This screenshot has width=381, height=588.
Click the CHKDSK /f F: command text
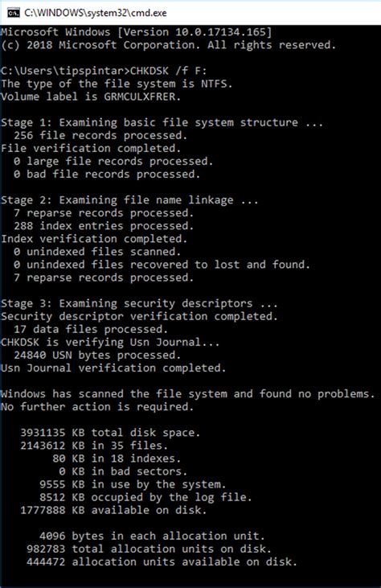click(x=168, y=71)
